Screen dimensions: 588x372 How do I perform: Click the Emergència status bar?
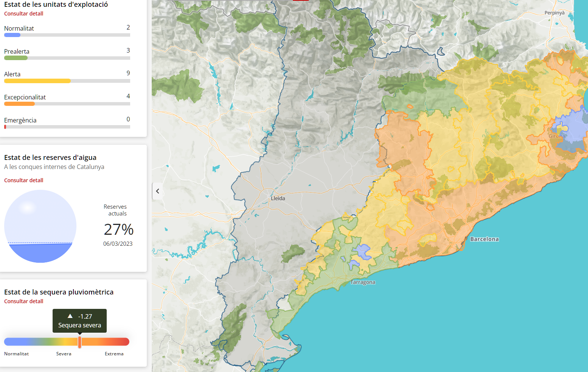(67, 127)
